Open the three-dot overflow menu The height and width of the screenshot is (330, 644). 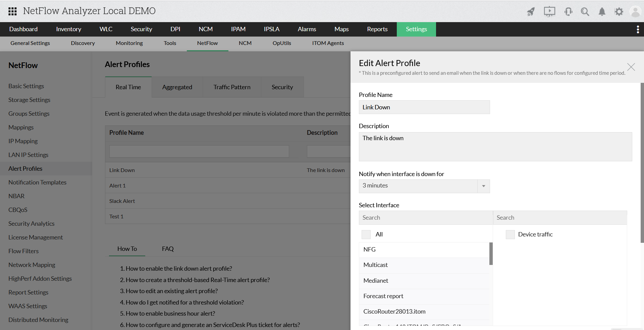coord(638,30)
